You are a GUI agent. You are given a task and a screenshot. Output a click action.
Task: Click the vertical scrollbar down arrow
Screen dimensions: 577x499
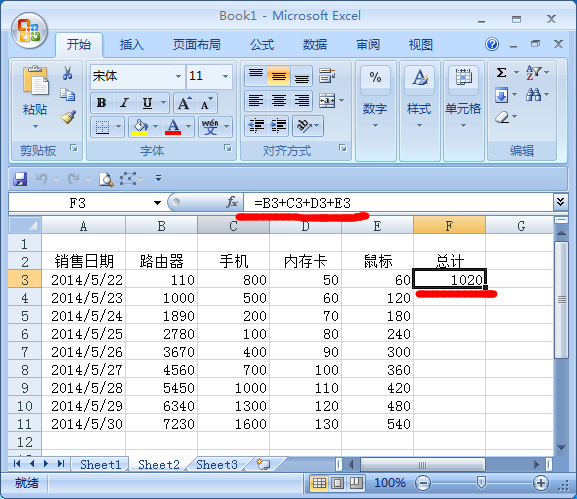point(561,447)
